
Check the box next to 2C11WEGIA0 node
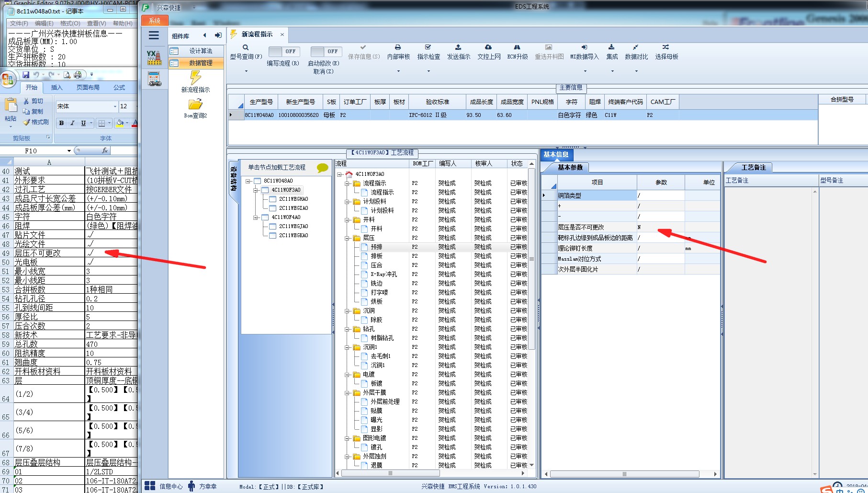coord(273,208)
